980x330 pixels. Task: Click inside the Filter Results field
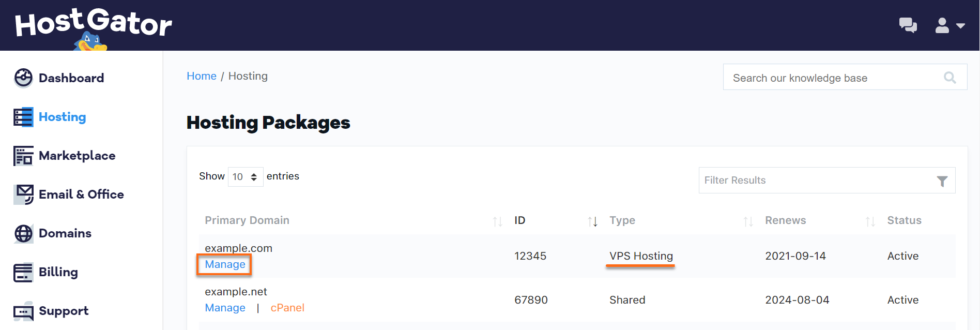pos(801,180)
